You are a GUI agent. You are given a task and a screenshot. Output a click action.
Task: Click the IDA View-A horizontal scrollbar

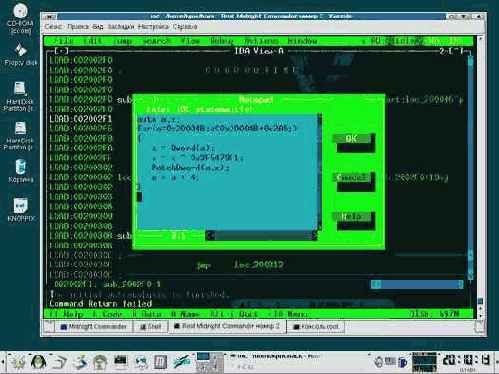click(x=417, y=284)
